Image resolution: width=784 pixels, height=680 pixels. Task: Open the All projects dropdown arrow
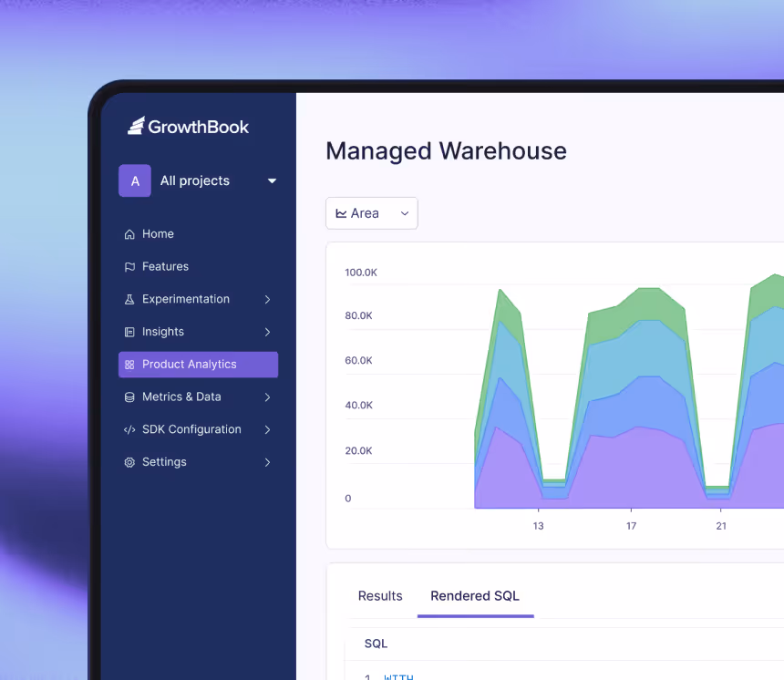pos(272,181)
